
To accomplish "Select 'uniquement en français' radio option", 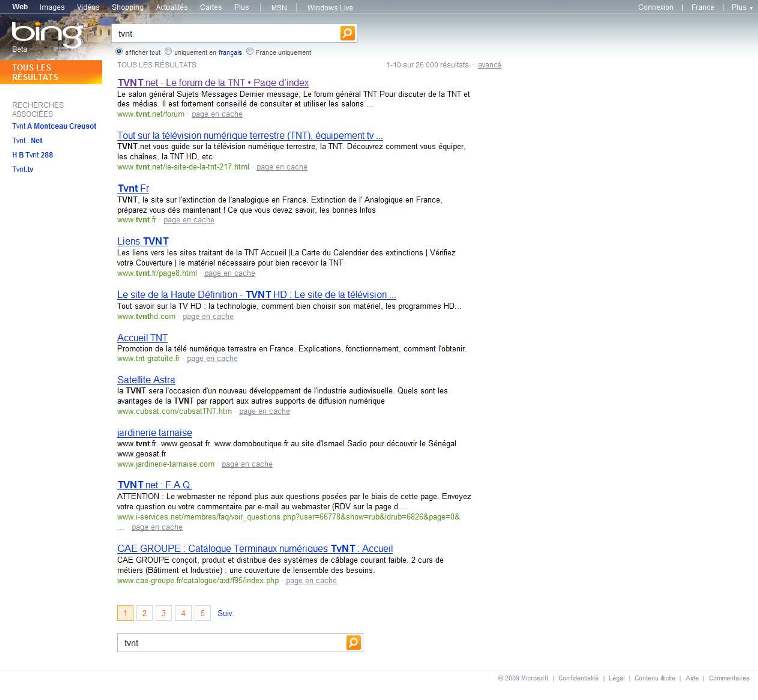I will pos(168,51).
